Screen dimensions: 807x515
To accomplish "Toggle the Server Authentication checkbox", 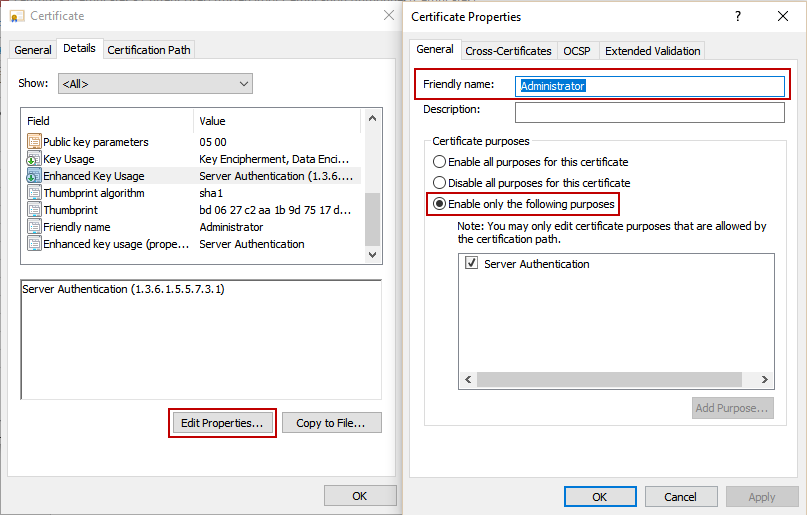I will (472, 264).
